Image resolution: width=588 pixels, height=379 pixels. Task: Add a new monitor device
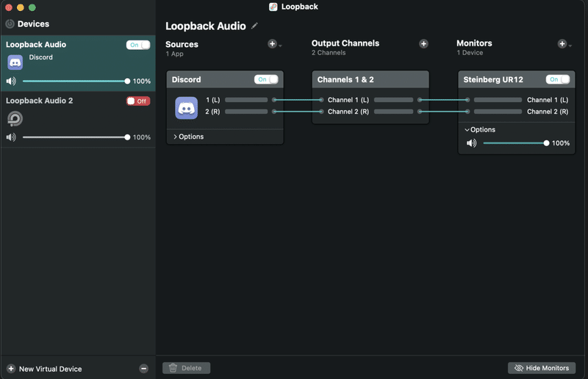(562, 44)
